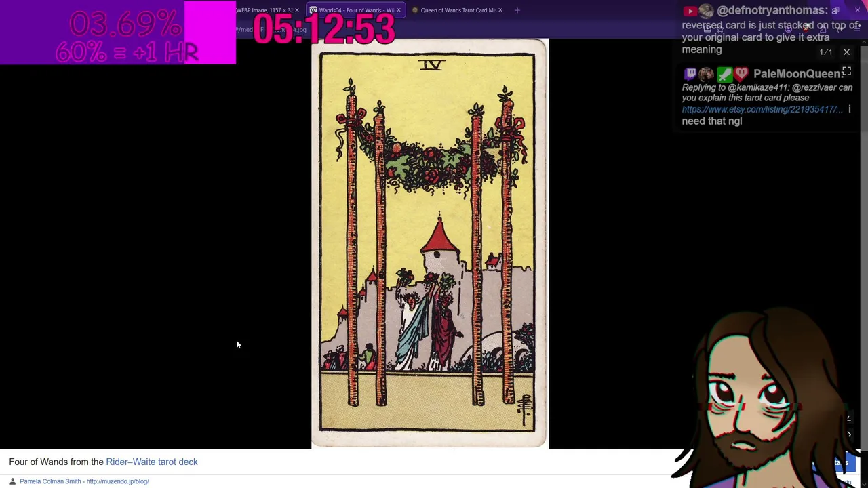
Task: Click the Rider–Waite tarot deck link
Action: pyautogui.click(x=152, y=462)
